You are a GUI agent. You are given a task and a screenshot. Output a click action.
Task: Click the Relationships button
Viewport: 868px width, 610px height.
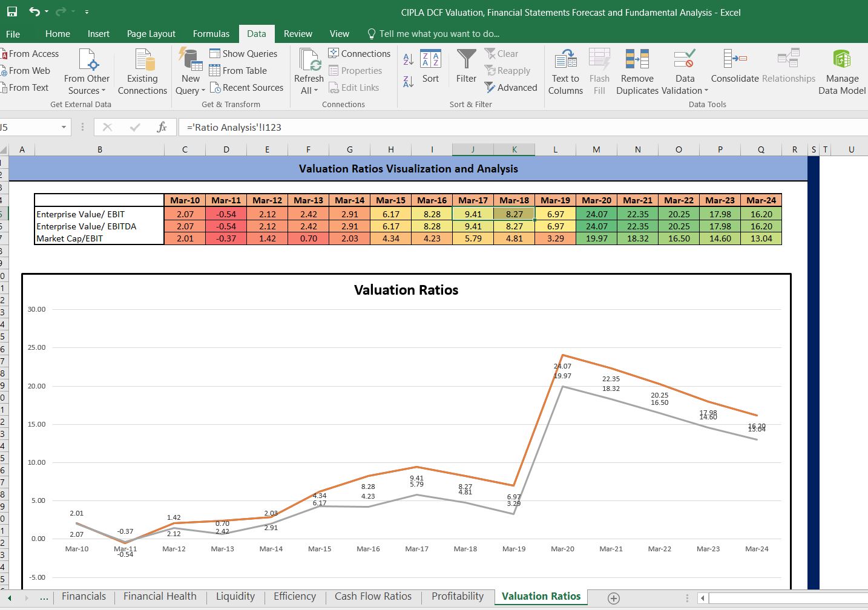click(x=789, y=67)
